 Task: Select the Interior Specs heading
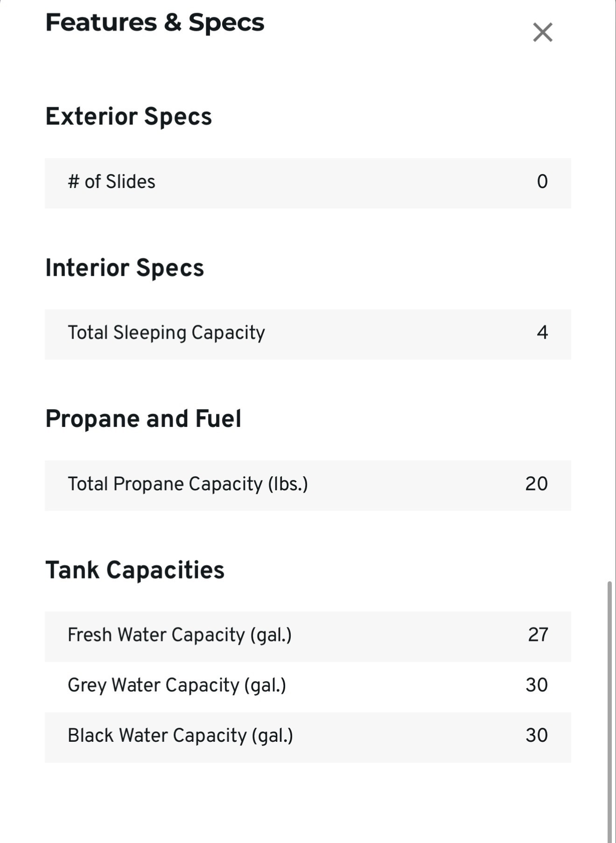125,268
